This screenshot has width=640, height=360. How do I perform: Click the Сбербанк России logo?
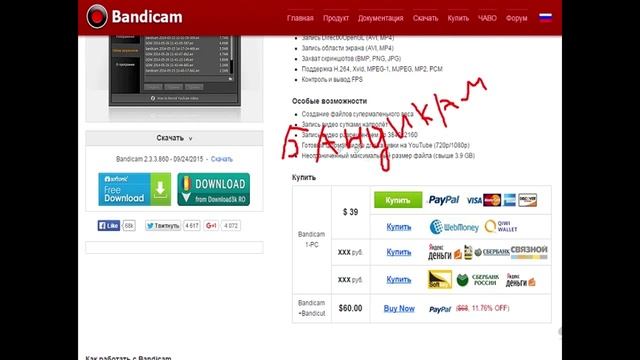[x=478, y=280]
